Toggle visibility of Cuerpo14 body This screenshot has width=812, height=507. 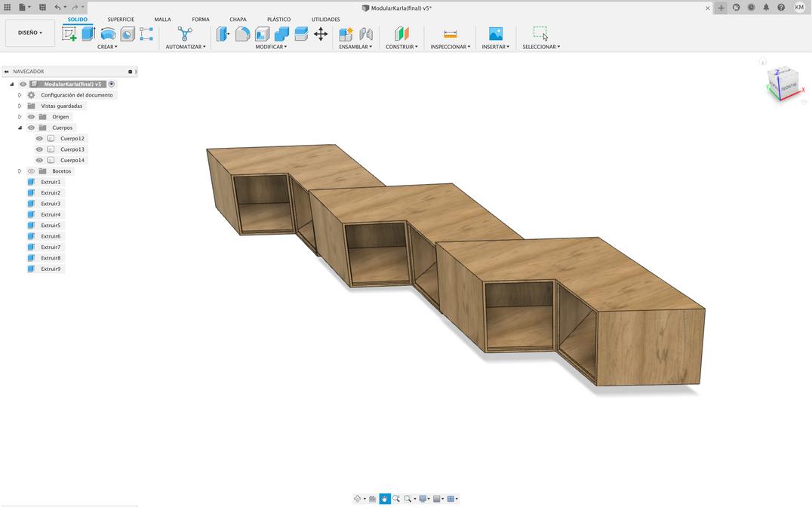point(39,160)
